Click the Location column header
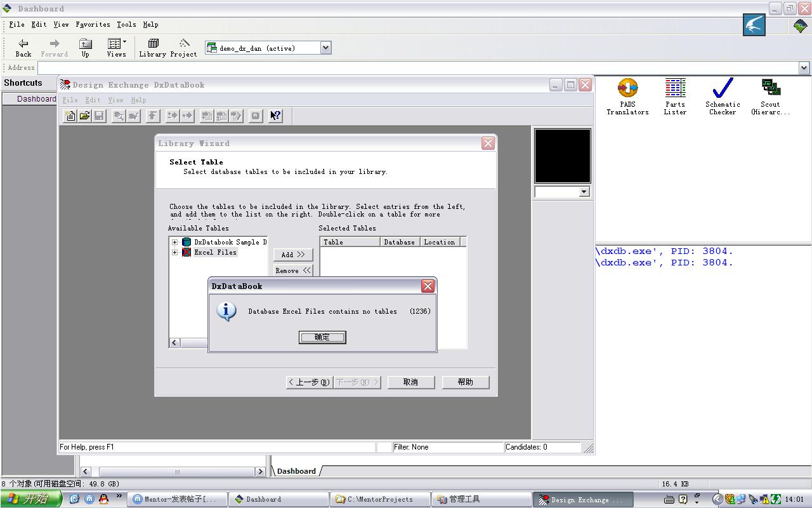This screenshot has height=508, width=812. click(x=440, y=242)
